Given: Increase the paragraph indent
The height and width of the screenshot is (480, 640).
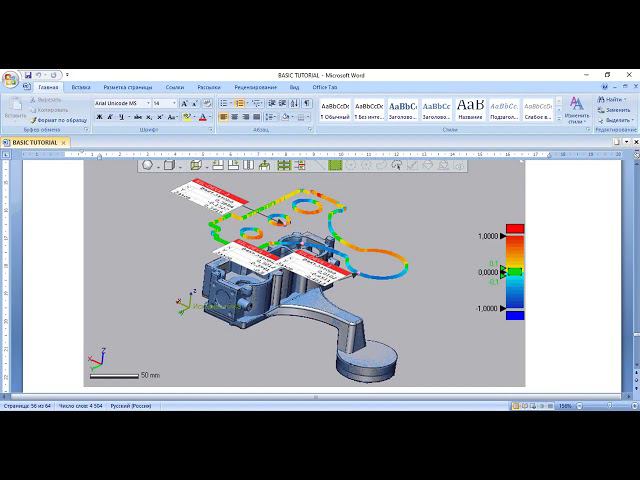Looking at the screenshot, I should click(282, 104).
